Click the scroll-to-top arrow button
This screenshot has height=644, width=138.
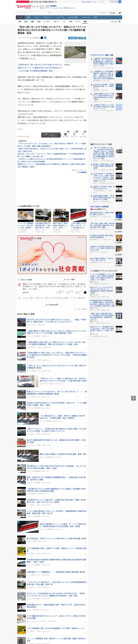pyautogui.click(x=133, y=398)
